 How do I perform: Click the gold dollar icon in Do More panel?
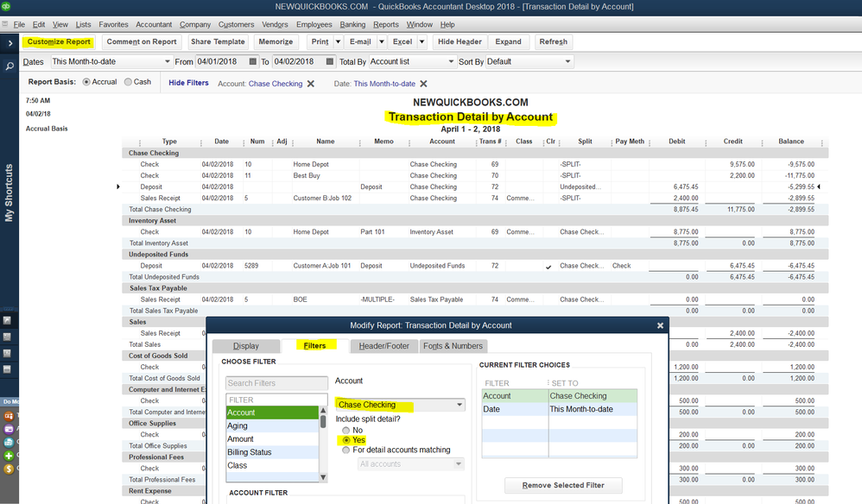[8, 469]
